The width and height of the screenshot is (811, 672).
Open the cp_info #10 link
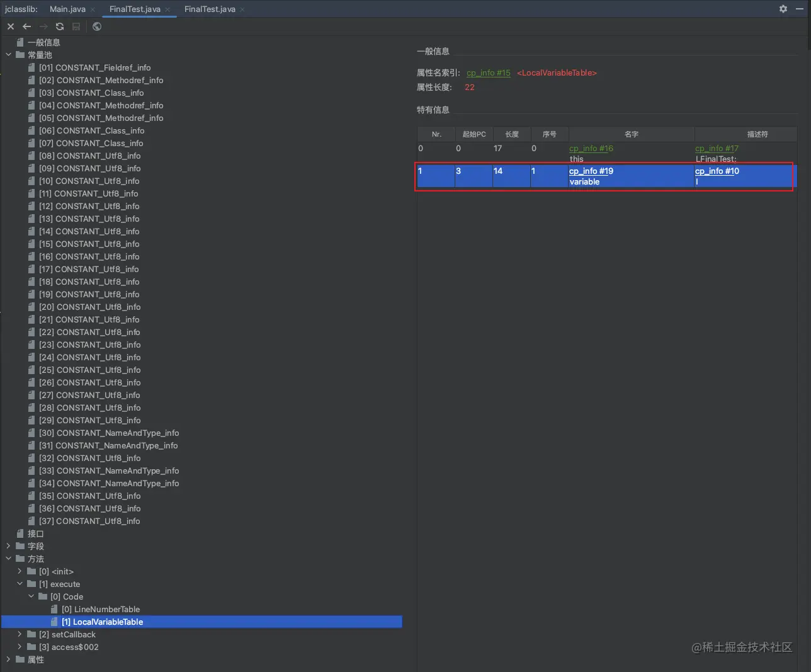717,171
